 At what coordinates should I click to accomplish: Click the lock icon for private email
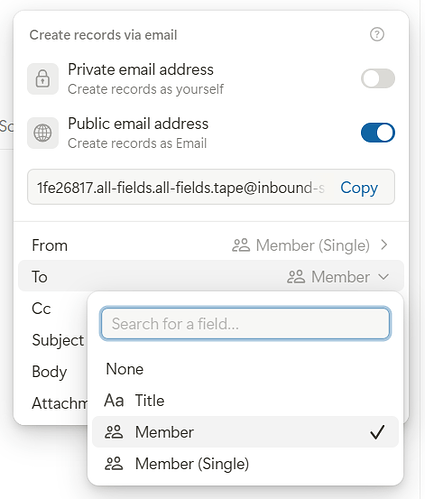43,79
